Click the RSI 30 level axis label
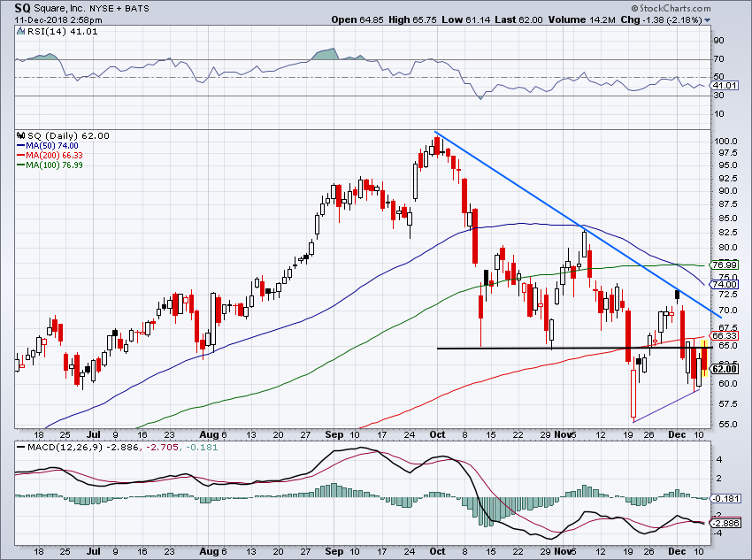 [x=719, y=95]
